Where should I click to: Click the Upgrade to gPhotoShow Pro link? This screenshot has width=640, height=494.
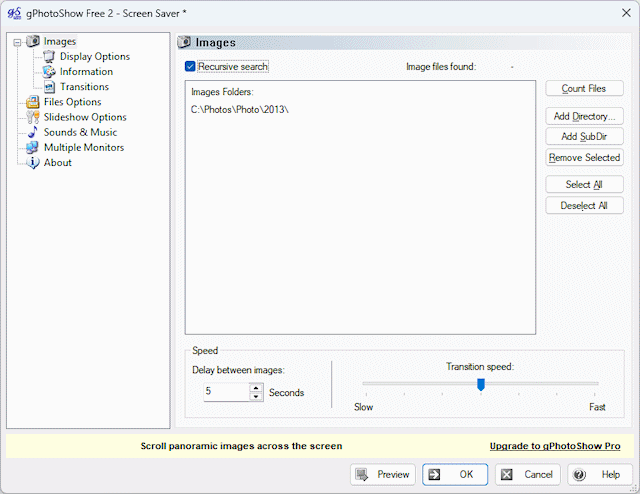click(x=555, y=446)
